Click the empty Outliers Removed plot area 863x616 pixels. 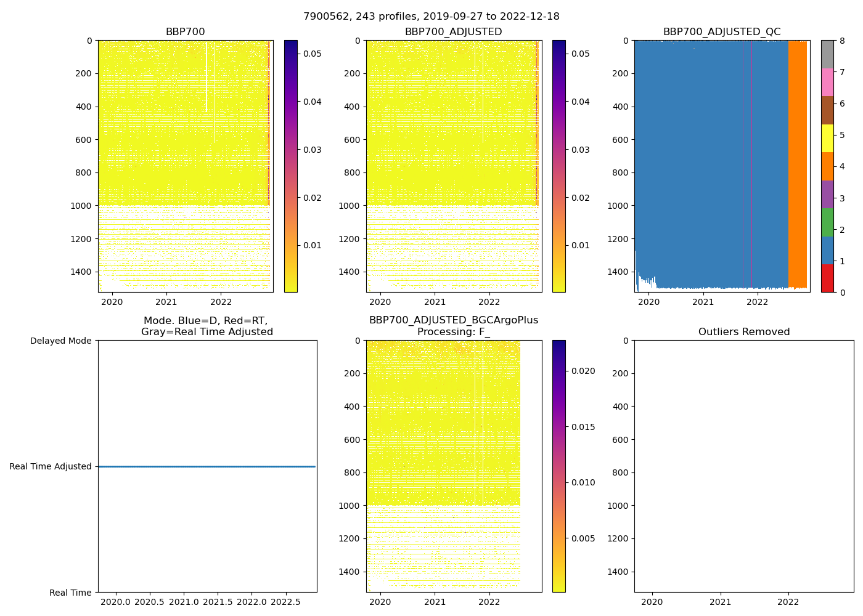click(743, 466)
